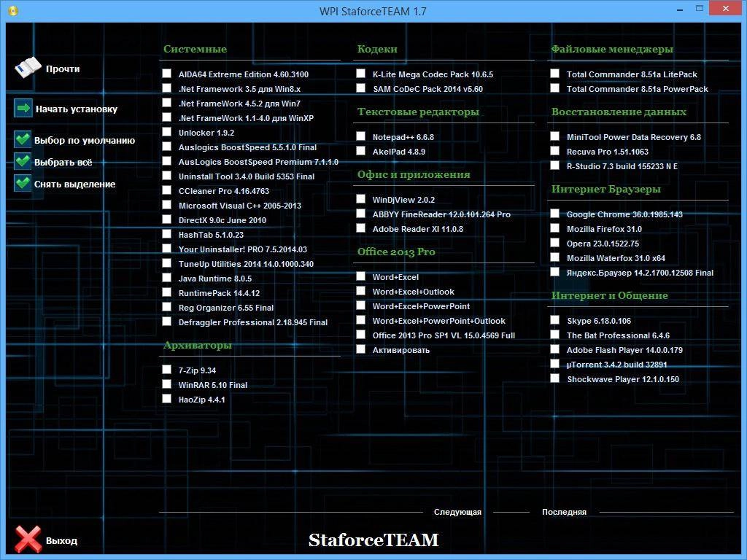Image resolution: width=747 pixels, height=560 pixels.
Task: Go to the Следующая page
Action: click(x=457, y=512)
